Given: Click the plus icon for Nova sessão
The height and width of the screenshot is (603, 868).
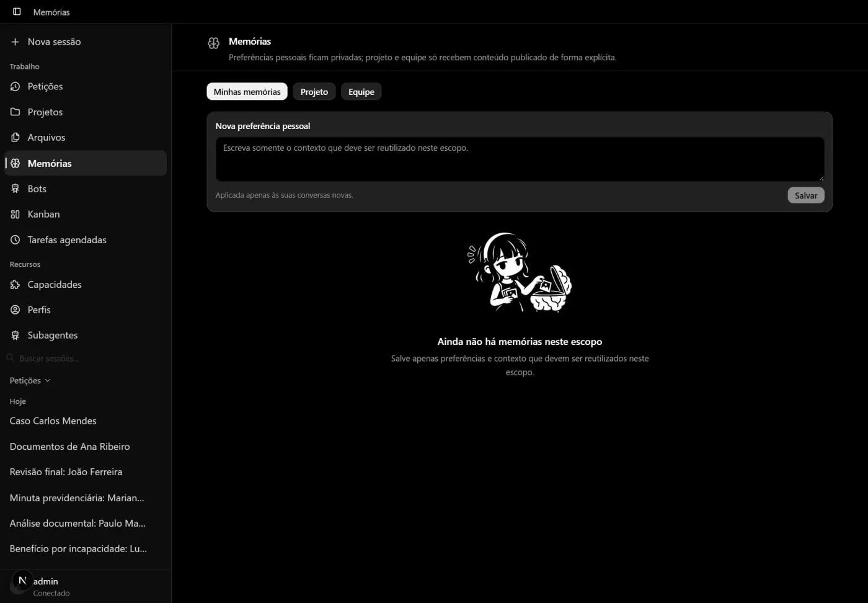Looking at the screenshot, I should 15,42.
